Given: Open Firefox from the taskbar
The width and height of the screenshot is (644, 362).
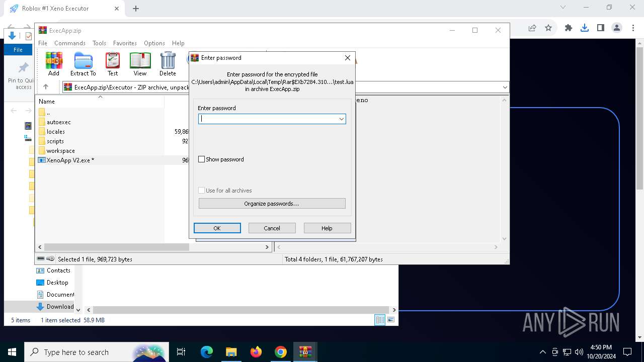Looking at the screenshot, I should point(256,352).
